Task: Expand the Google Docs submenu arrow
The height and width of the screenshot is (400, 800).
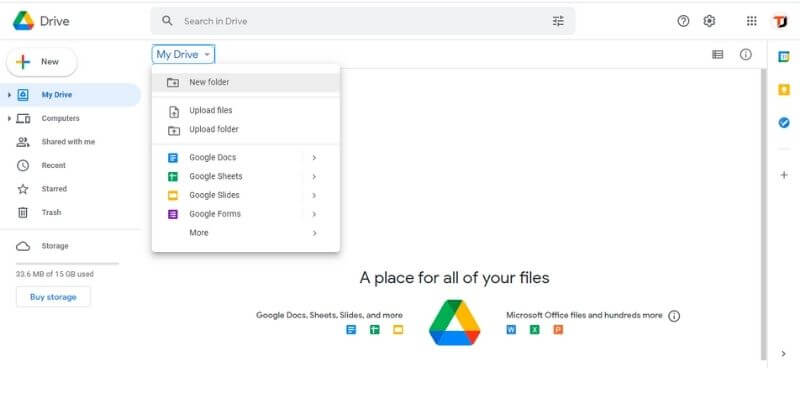Action: 314,158
